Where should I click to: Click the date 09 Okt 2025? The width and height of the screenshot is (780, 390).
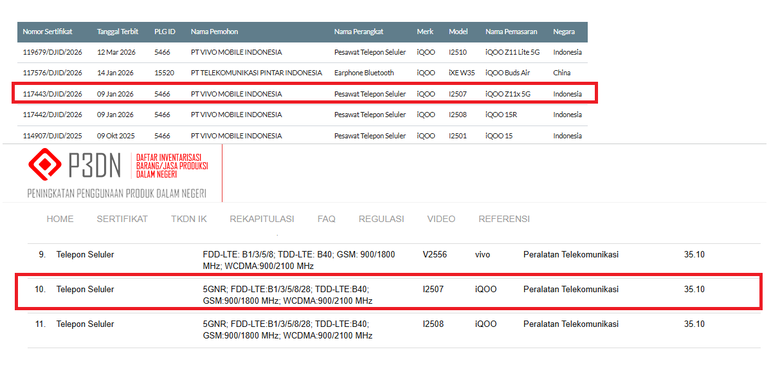pos(116,135)
